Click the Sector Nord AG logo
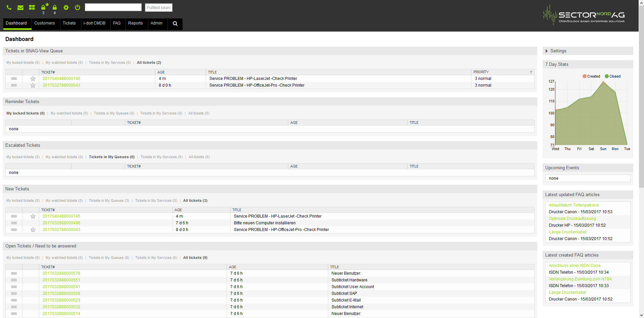Viewport: 644px width, 318px height. tap(584, 15)
